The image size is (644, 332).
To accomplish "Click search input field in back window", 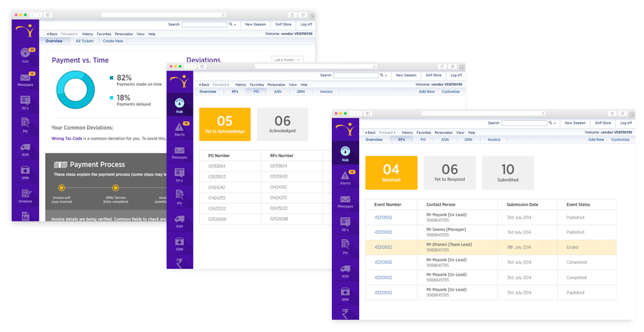I will click(x=205, y=24).
